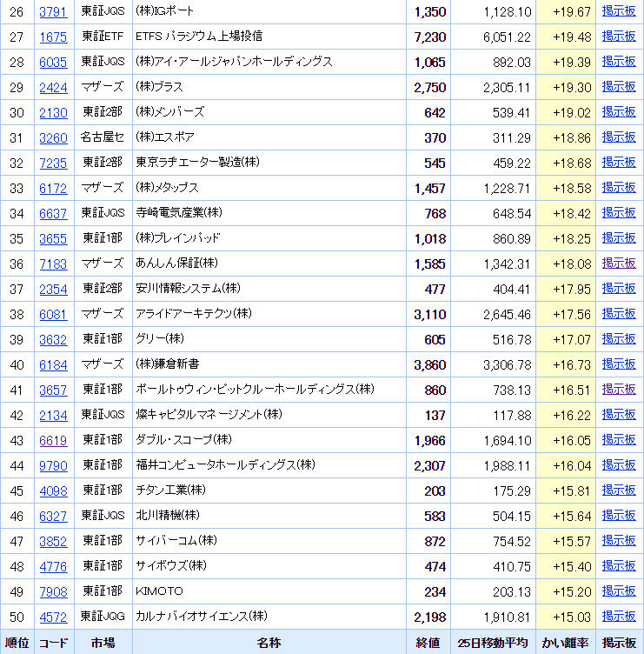Open stock code 2134 link

click(53, 416)
